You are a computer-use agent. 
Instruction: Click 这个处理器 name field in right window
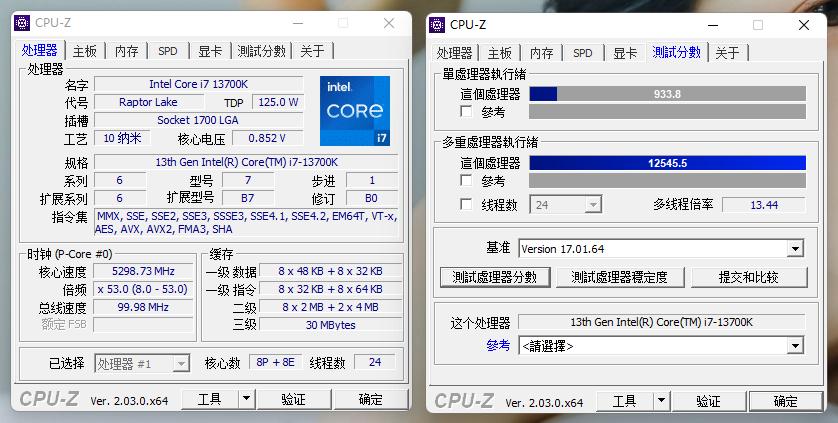pos(662,322)
